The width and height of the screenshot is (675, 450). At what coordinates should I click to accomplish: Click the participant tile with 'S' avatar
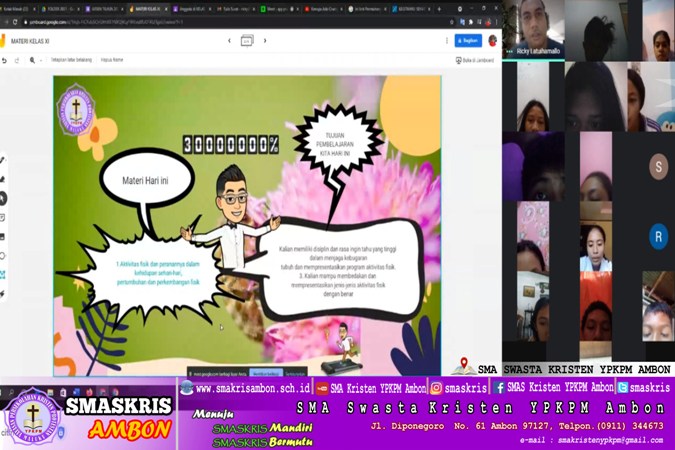tap(658, 166)
